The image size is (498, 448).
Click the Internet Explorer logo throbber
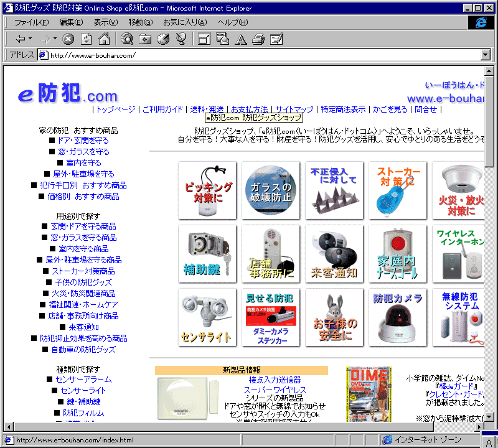click(481, 22)
